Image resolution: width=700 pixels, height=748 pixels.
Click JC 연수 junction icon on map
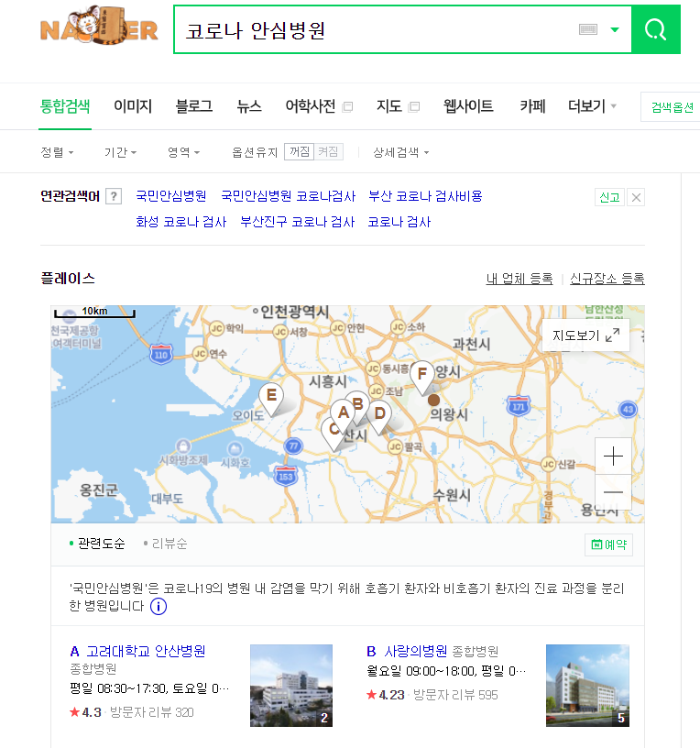pos(200,354)
